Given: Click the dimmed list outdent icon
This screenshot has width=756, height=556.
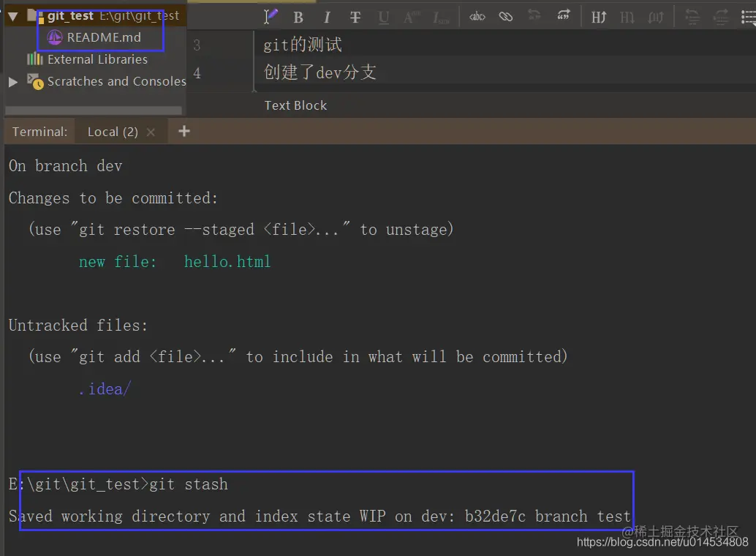Looking at the screenshot, I should [692, 18].
